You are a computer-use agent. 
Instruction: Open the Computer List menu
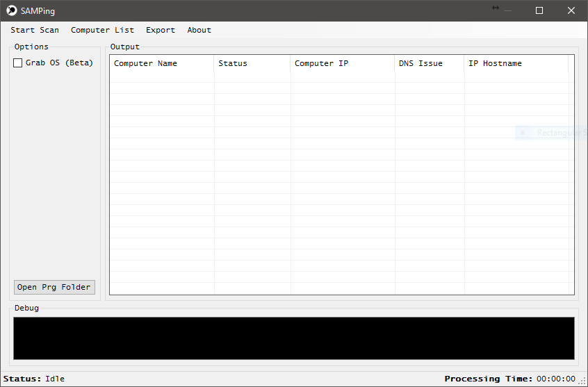tap(102, 30)
